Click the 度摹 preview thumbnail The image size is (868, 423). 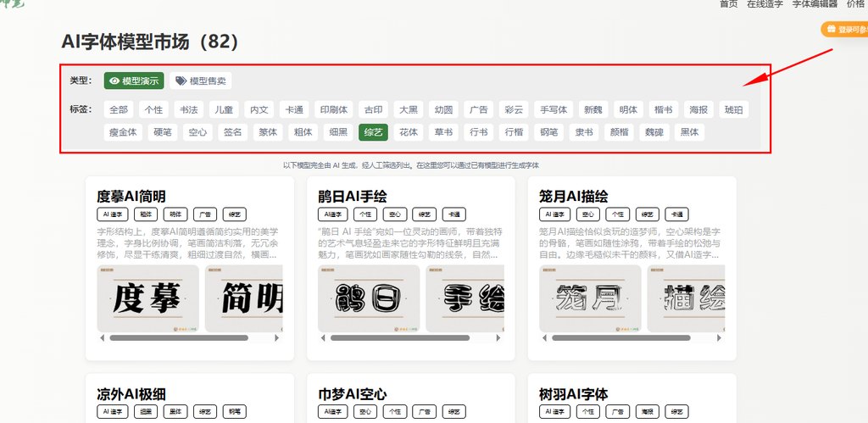pyautogui.click(x=147, y=298)
